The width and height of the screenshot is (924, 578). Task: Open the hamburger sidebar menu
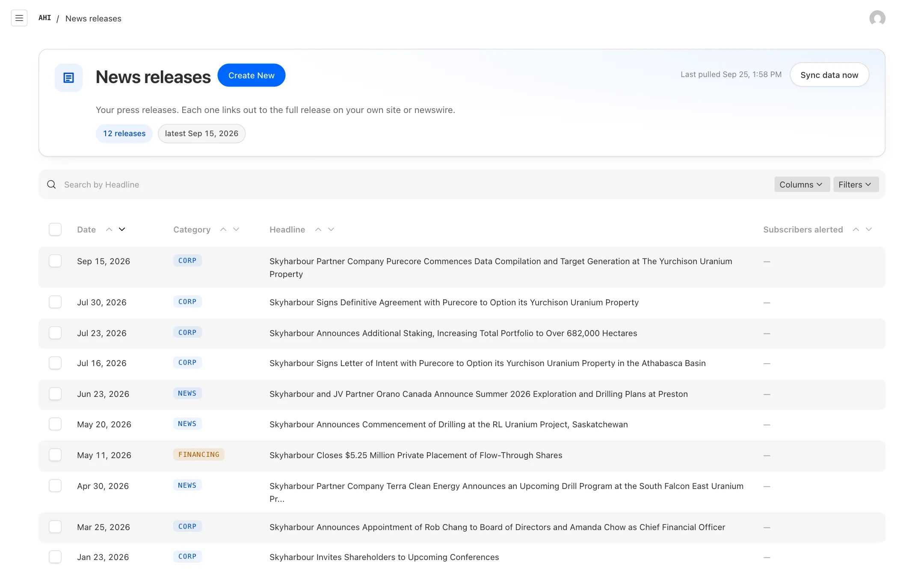tap(19, 18)
